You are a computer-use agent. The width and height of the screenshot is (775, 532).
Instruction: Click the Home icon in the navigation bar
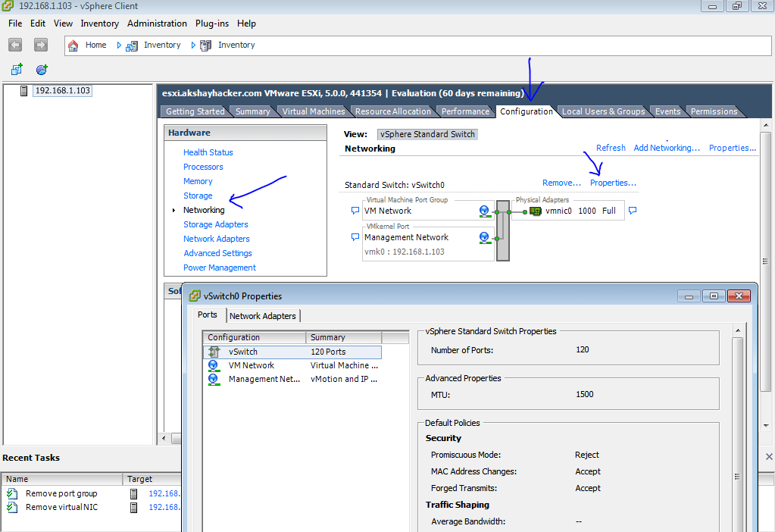73,45
